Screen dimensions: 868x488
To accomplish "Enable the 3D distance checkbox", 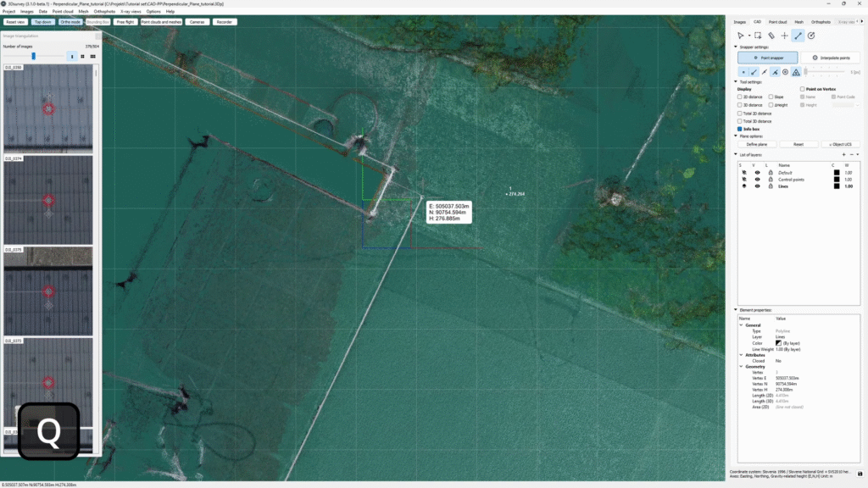I will (x=739, y=104).
